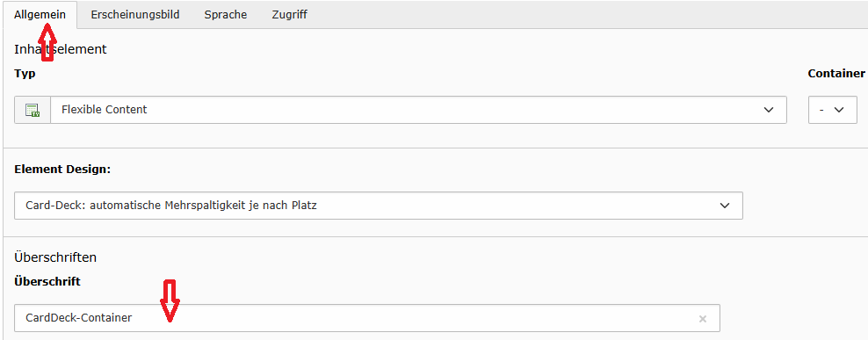Click the bold Überschrift field label
This screenshot has width=868, height=340.
47,281
